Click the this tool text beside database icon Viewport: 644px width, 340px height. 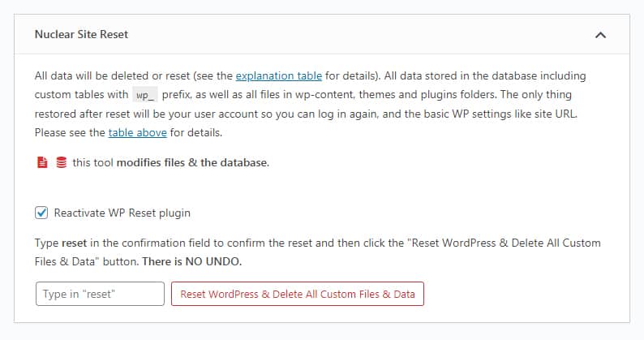[x=92, y=163]
